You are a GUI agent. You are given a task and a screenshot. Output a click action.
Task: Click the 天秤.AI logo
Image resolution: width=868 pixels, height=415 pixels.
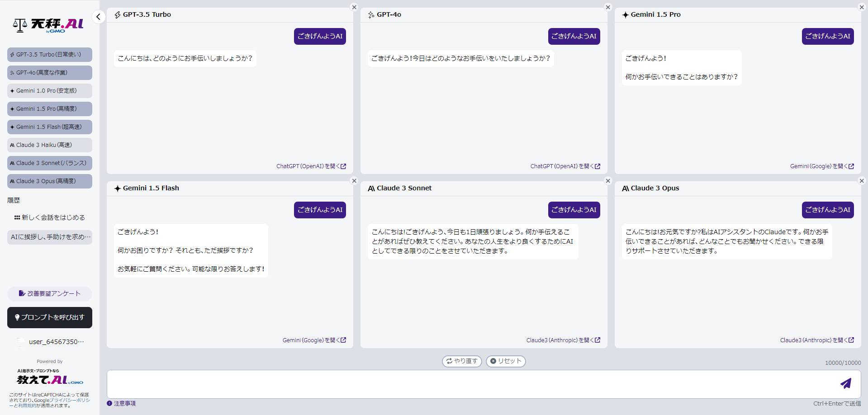(48, 25)
